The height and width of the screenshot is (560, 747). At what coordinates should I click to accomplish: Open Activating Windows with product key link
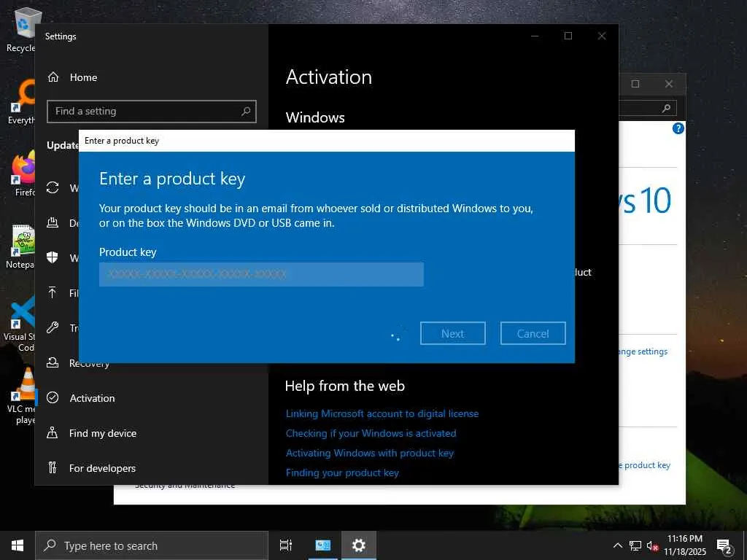370,454
